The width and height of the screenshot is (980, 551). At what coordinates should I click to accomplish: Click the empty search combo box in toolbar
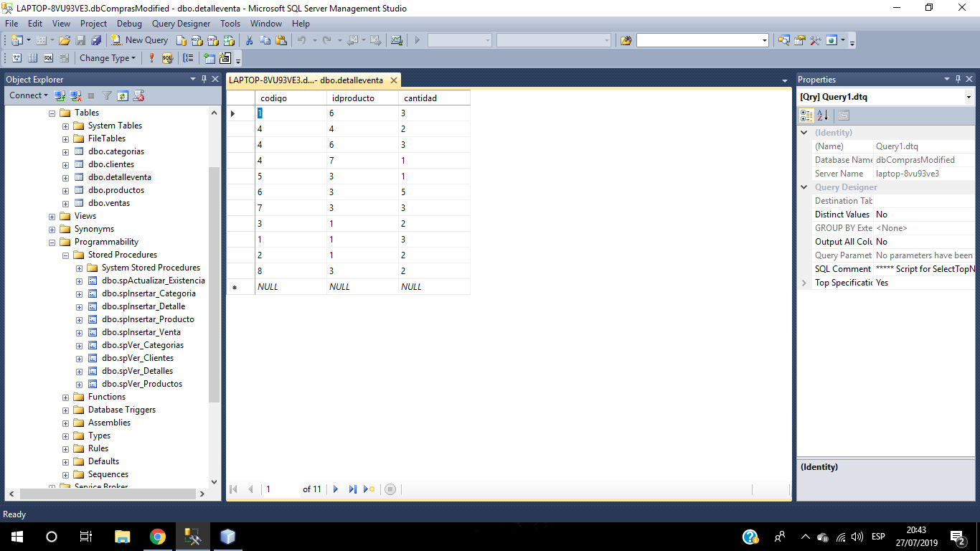coord(702,40)
